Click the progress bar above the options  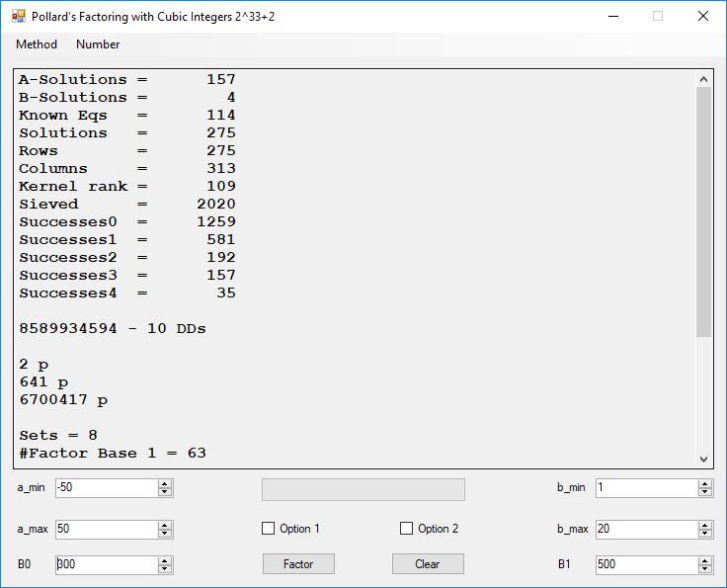coord(363,490)
